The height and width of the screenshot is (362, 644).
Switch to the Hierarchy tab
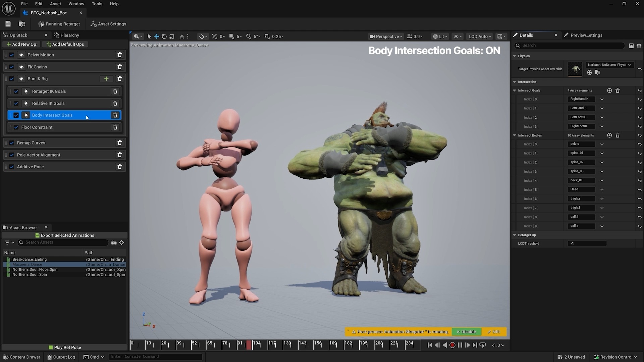69,35
